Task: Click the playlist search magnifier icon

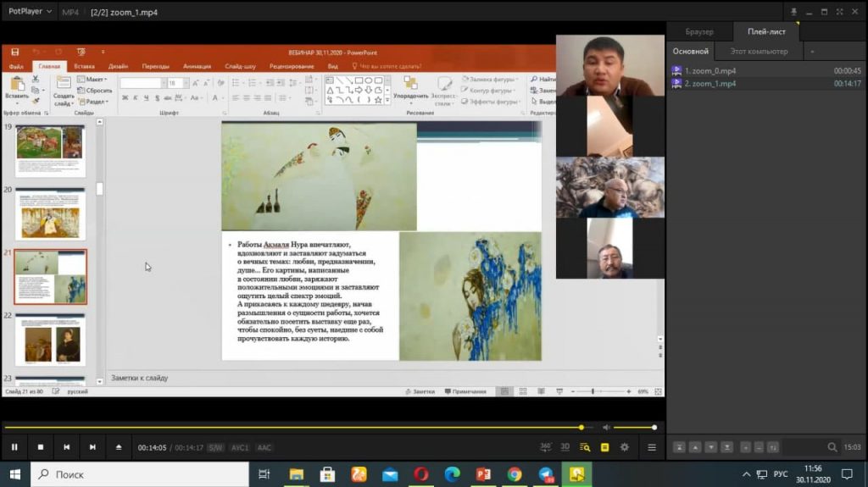Action: coord(832,447)
